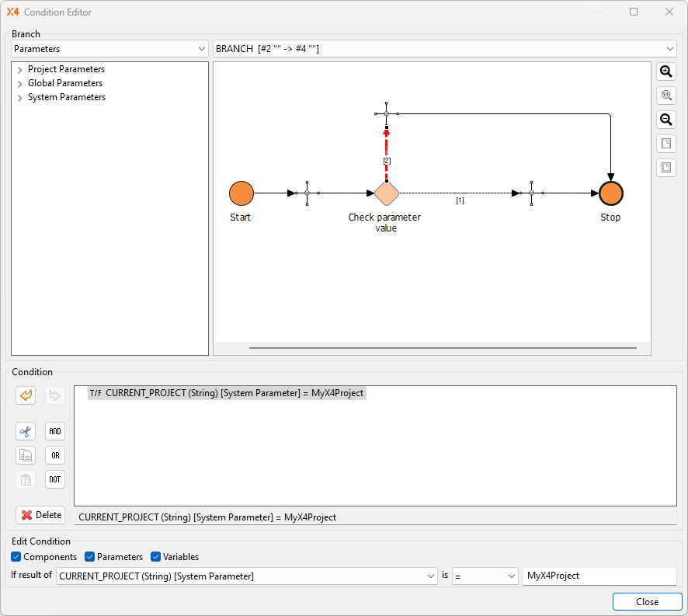Expand the Project Parameters tree node
This screenshot has width=688, height=616.
pyautogui.click(x=18, y=69)
